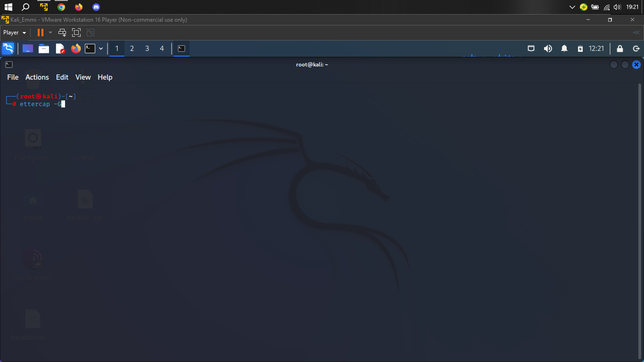This screenshot has height=362, width=644.
Task: Minimize the terminal window
Action: (x=614, y=65)
